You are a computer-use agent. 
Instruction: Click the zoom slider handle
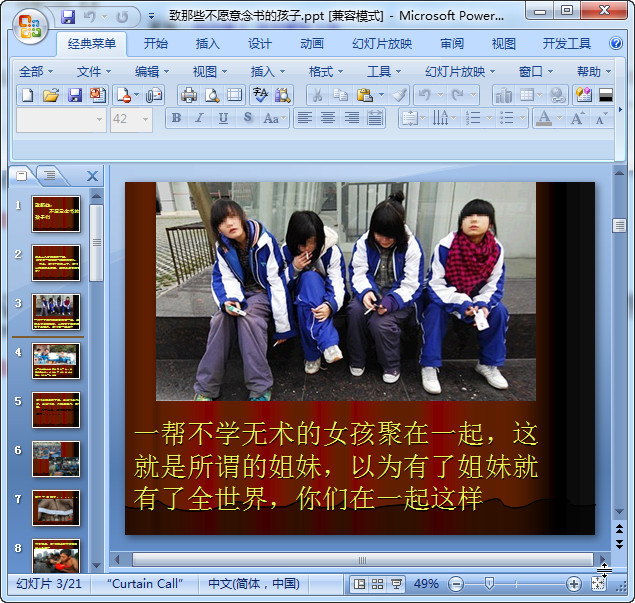coord(489,584)
